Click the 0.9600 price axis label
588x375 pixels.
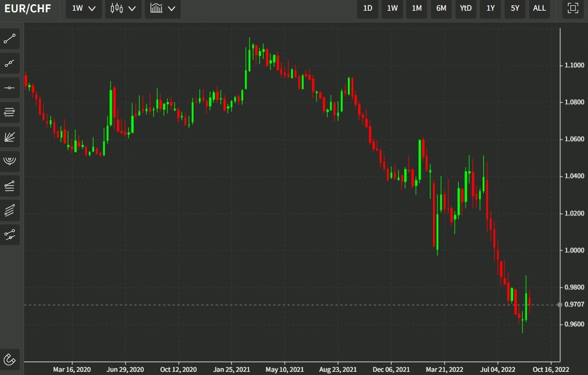tap(574, 324)
